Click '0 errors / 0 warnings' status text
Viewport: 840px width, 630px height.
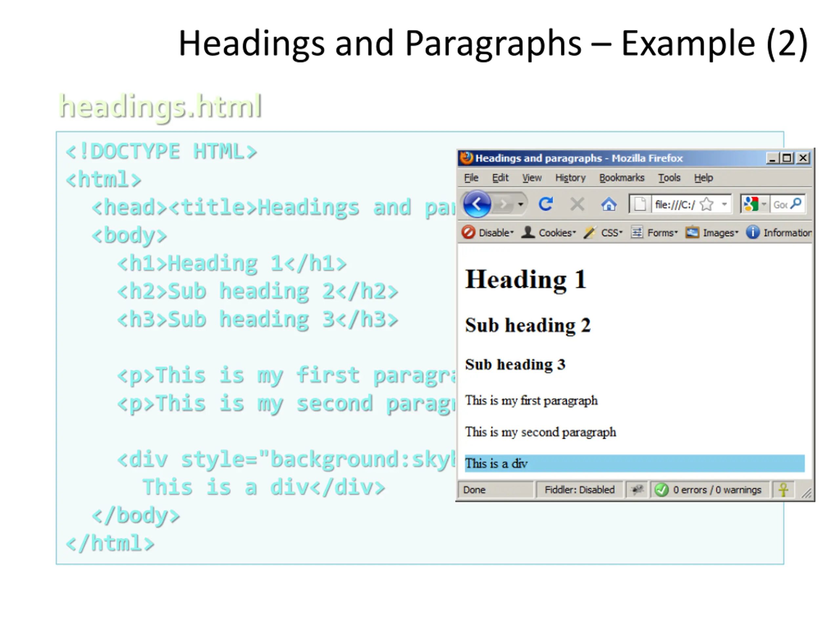coord(717,490)
